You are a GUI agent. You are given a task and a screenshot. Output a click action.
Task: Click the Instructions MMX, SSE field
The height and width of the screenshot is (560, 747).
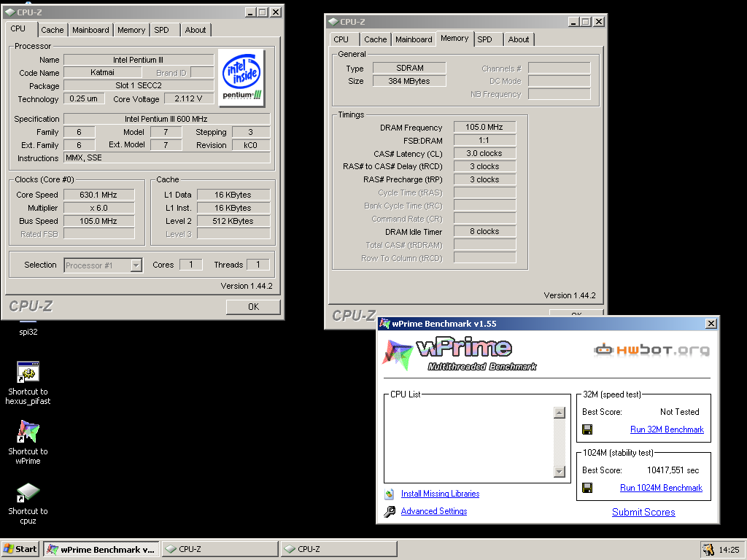click(x=166, y=158)
